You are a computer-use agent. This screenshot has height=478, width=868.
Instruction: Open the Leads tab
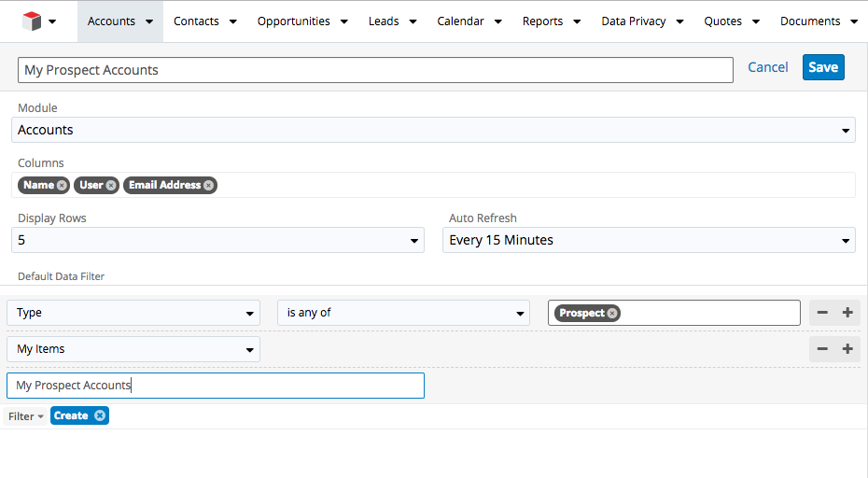(x=384, y=21)
